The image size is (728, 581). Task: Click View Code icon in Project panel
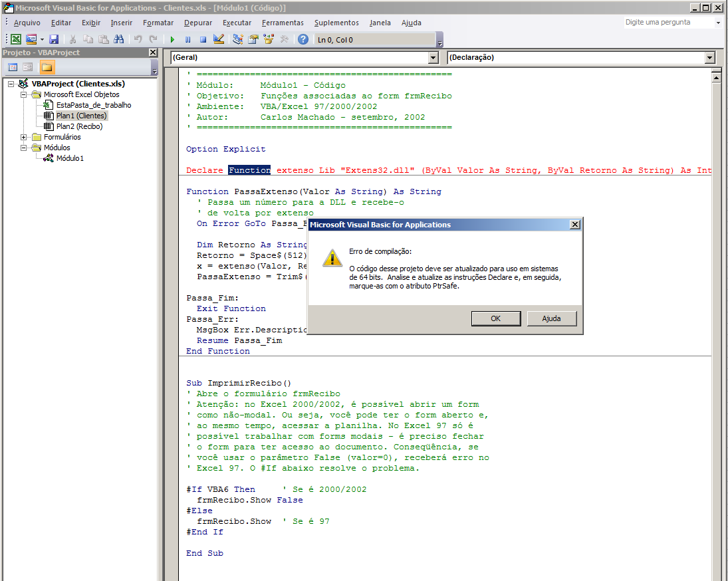(13, 67)
